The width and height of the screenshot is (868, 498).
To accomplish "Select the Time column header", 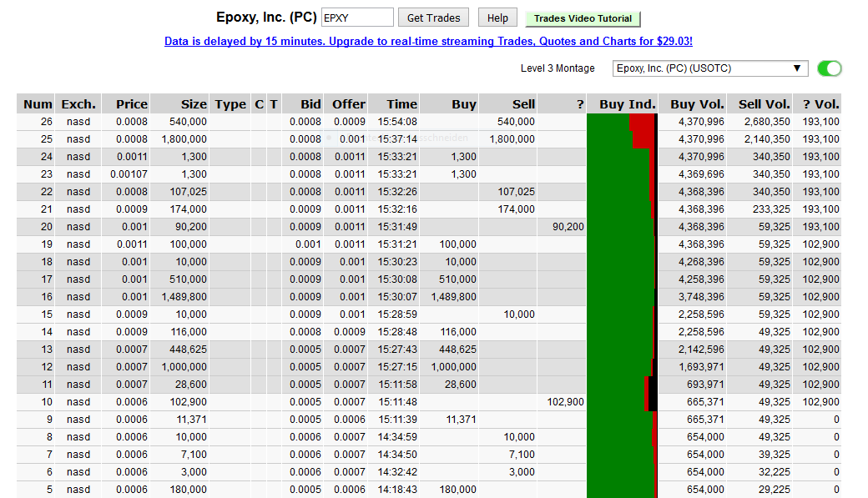I will click(401, 104).
